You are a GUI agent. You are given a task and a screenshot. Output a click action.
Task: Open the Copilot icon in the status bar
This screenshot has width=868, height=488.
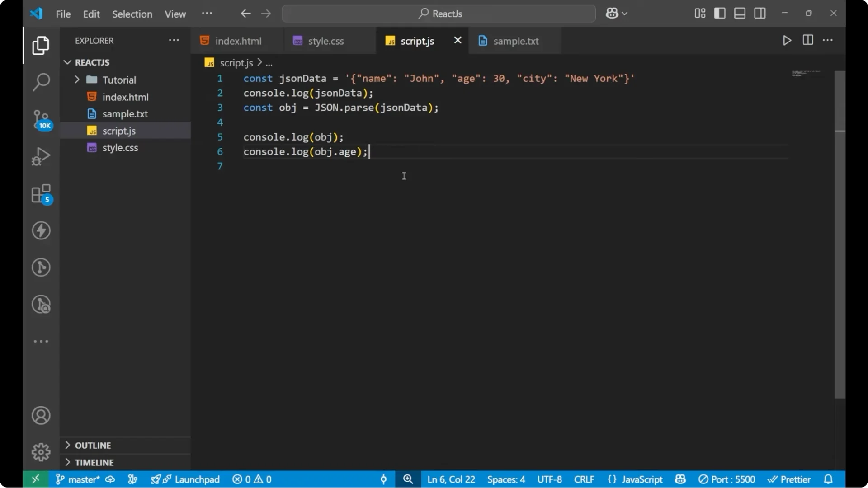(x=680, y=479)
